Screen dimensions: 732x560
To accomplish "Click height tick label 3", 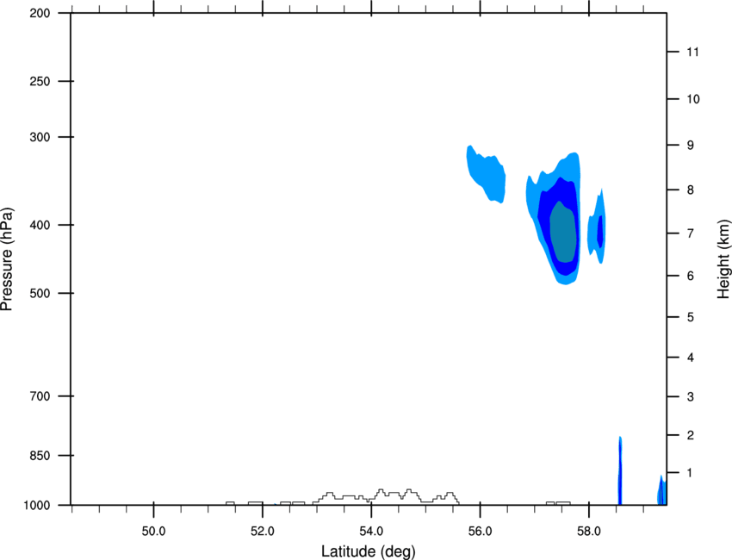I will (691, 397).
